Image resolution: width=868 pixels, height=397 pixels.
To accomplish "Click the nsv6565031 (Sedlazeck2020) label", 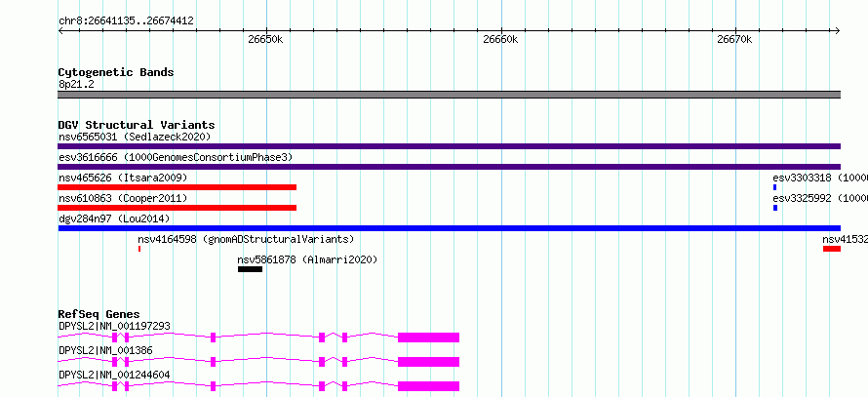I will coord(135,137).
